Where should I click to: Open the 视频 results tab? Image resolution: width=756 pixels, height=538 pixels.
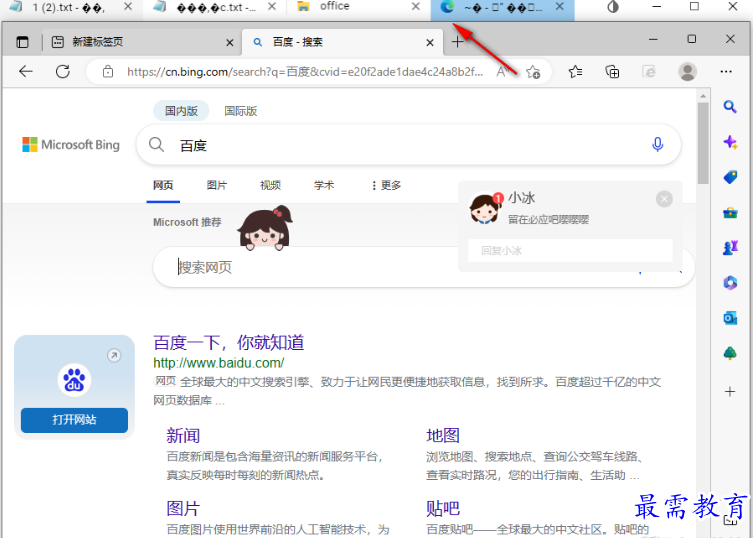(270, 185)
